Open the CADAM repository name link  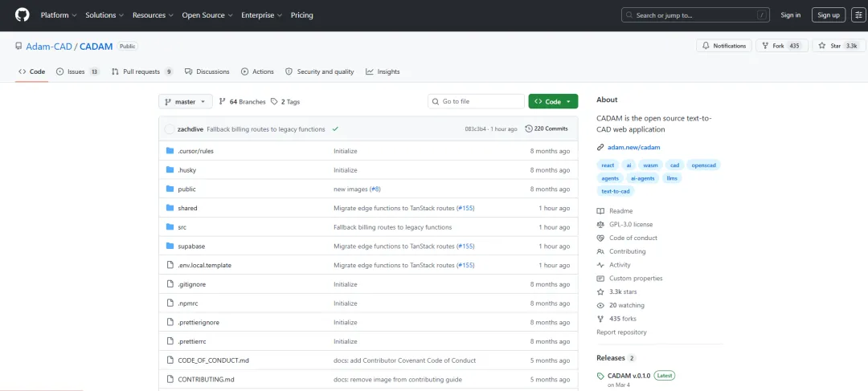coord(96,47)
